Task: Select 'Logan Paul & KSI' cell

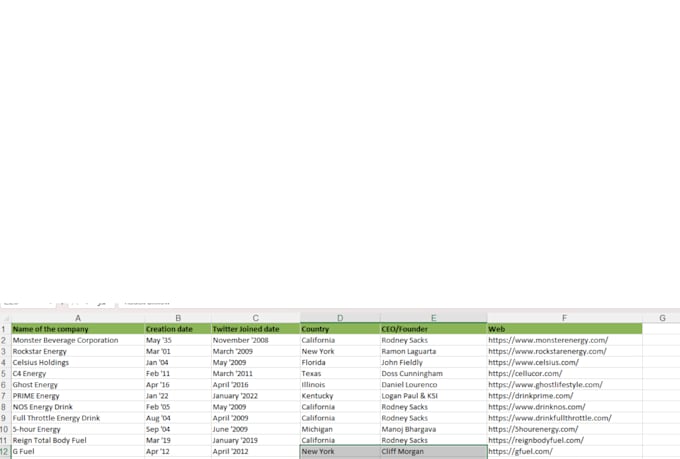Action: (x=434, y=396)
